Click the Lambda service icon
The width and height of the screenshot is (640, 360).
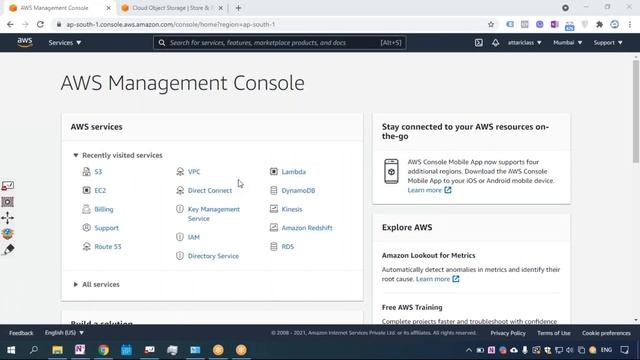coord(274,171)
